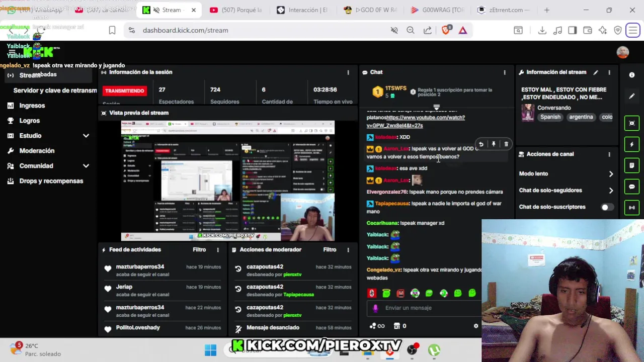Click microphone icon in message box

pyautogui.click(x=375, y=308)
